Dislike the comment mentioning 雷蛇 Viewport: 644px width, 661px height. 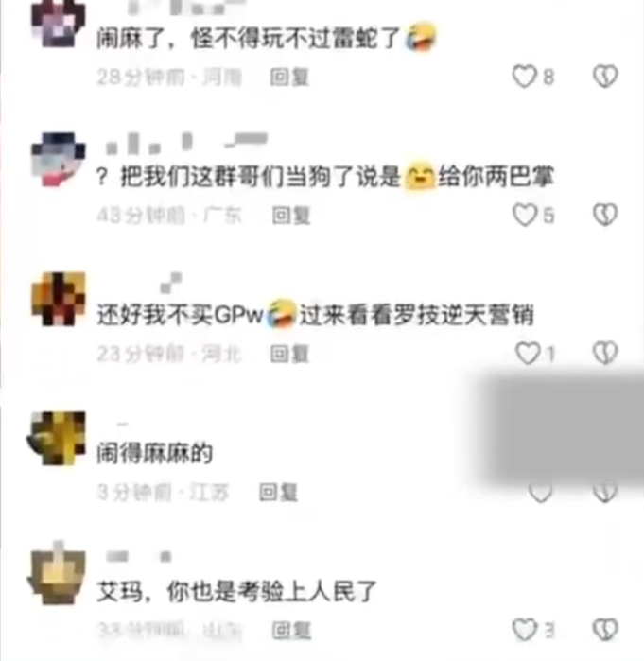(605, 77)
